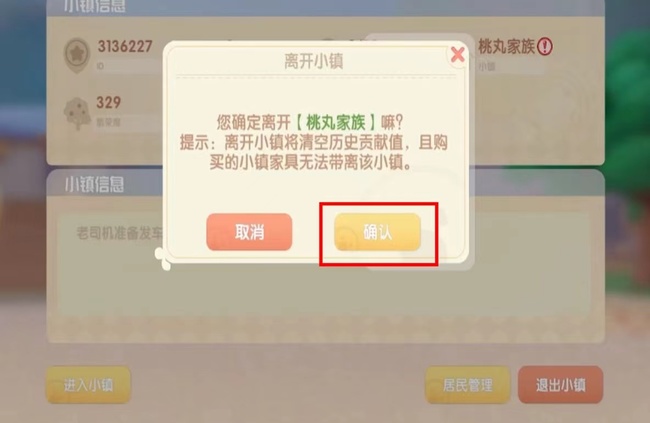Click the 进入小镇 button
650x423 pixels.
tap(88, 385)
